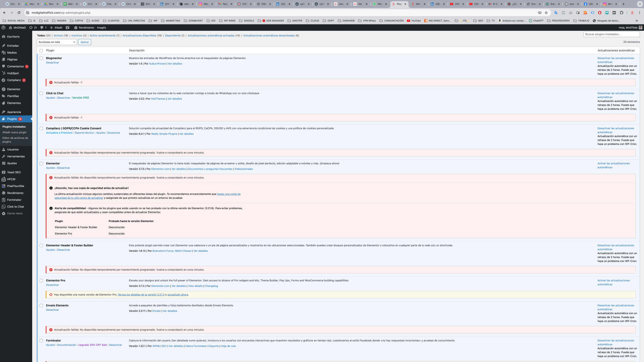Select the Envato Elements plugin checkbox
Viewport: 644px width, 362px height.
[41, 305]
